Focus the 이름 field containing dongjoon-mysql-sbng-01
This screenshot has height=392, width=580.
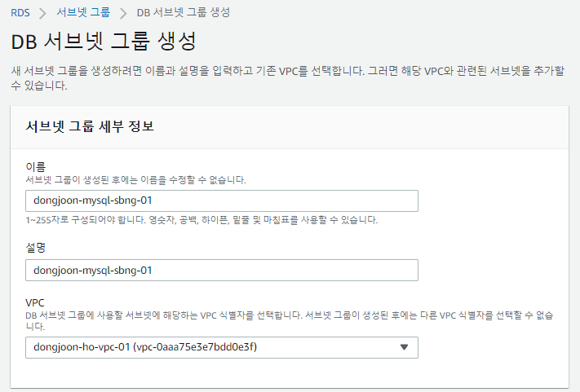222,200
